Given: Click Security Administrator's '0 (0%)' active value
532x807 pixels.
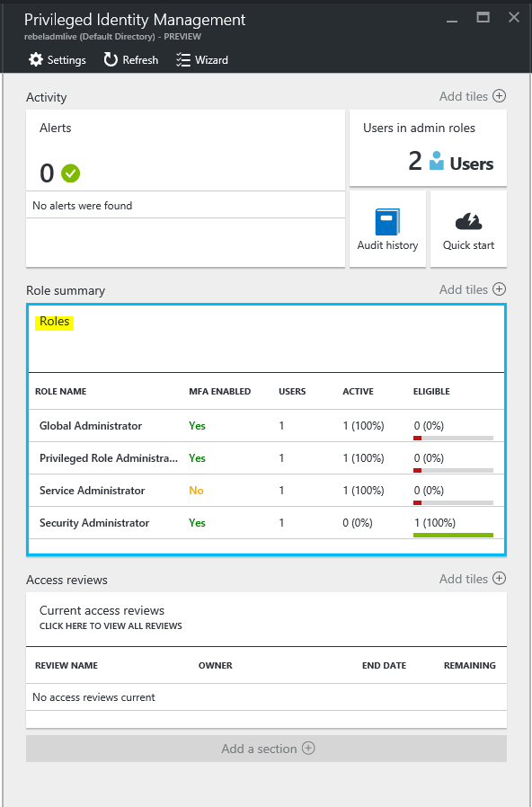Looking at the screenshot, I should pos(358,523).
